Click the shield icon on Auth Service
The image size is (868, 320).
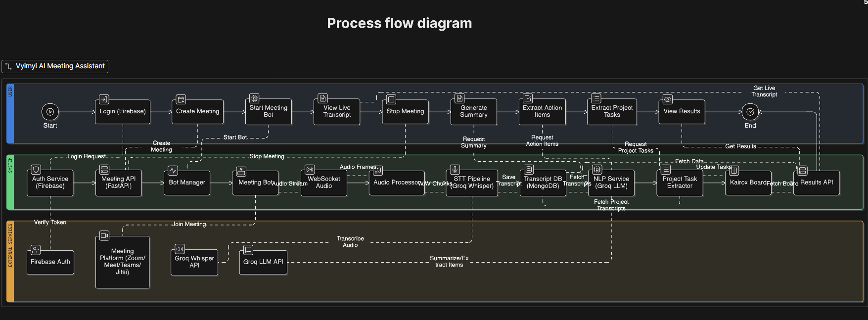click(36, 170)
